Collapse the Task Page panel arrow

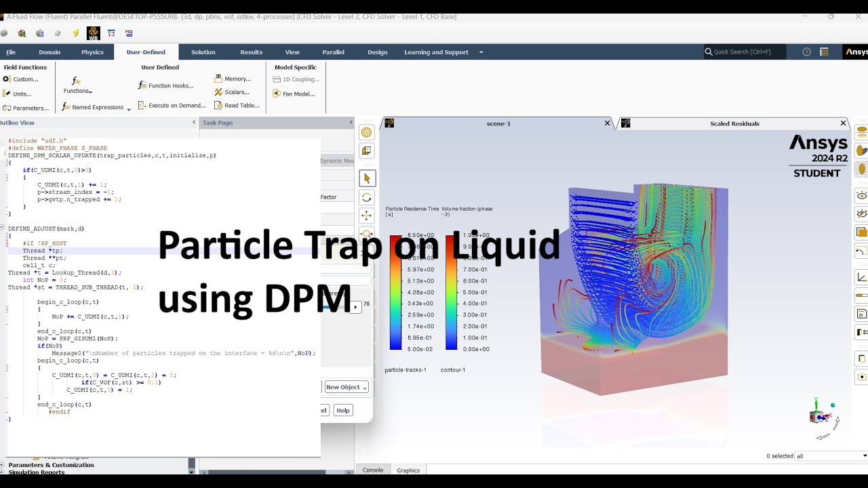(x=351, y=123)
